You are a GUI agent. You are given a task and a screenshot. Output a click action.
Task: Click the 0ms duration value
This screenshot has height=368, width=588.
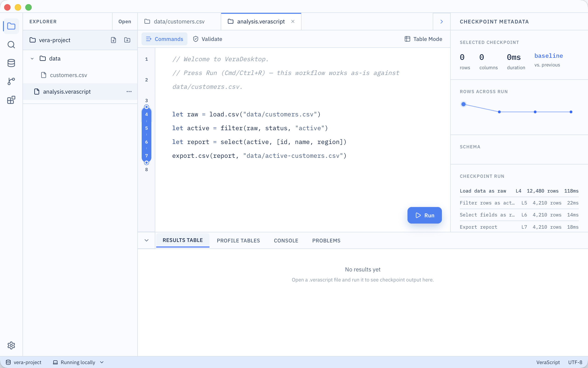(514, 57)
